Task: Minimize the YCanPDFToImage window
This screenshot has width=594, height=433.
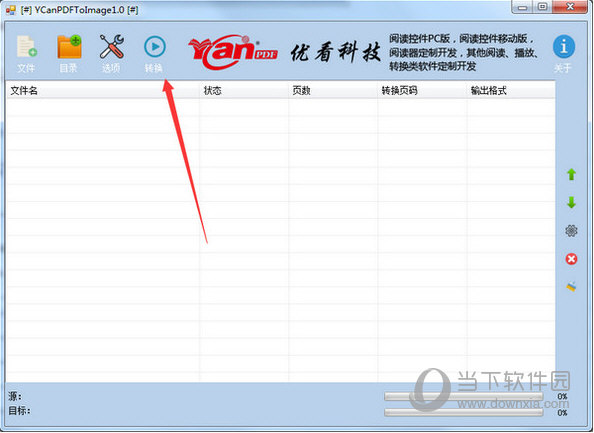Action: (x=523, y=7)
